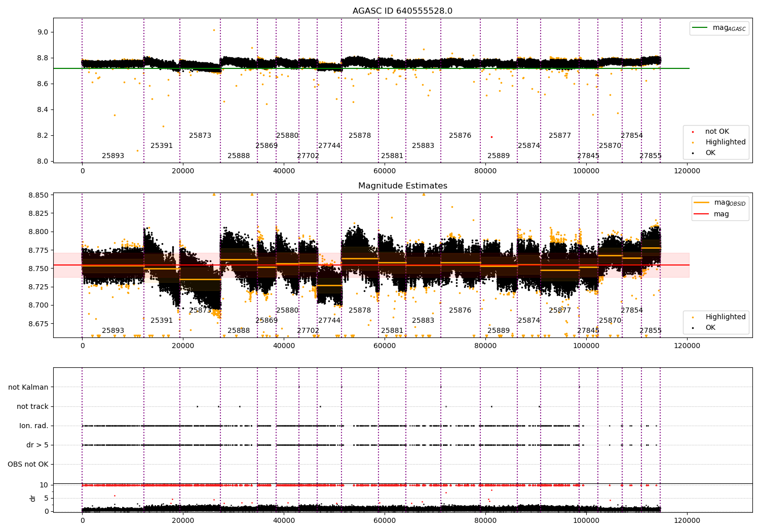Click the 9.0 y-axis tick label
This screenshot has height=532, width=760.
click(x=43, y=32)
